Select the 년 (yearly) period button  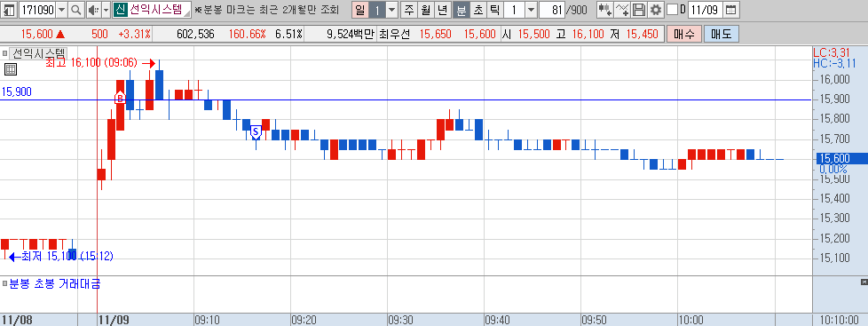[x=442, y=10]
